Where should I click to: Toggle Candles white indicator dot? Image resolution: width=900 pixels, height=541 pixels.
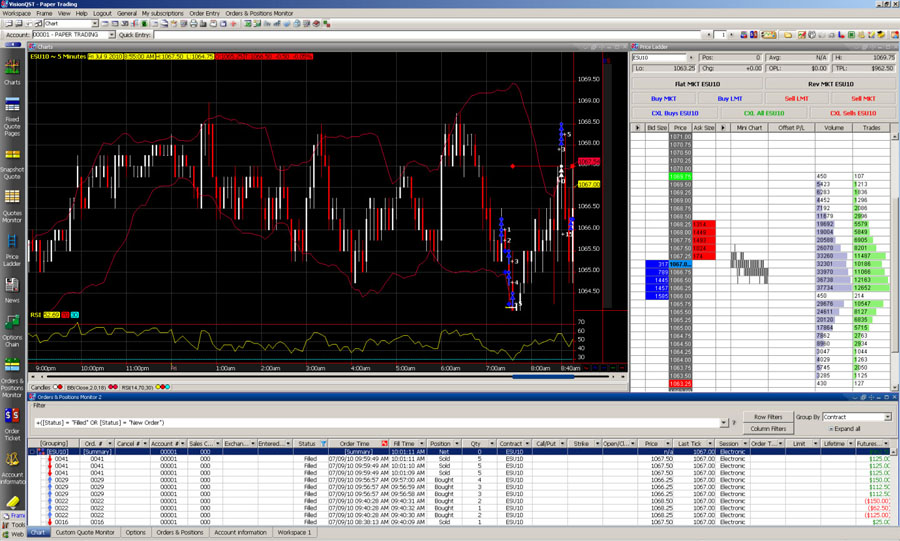coord(56,387)
